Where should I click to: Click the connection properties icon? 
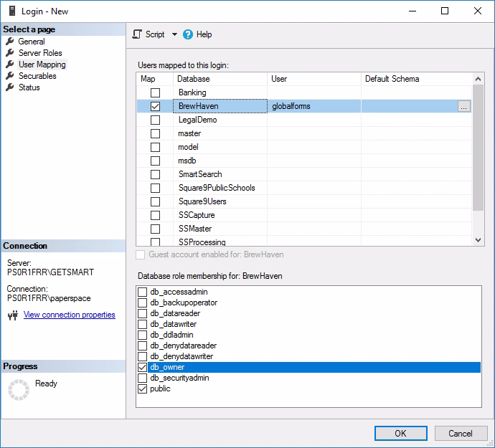[x=12, y=315]
